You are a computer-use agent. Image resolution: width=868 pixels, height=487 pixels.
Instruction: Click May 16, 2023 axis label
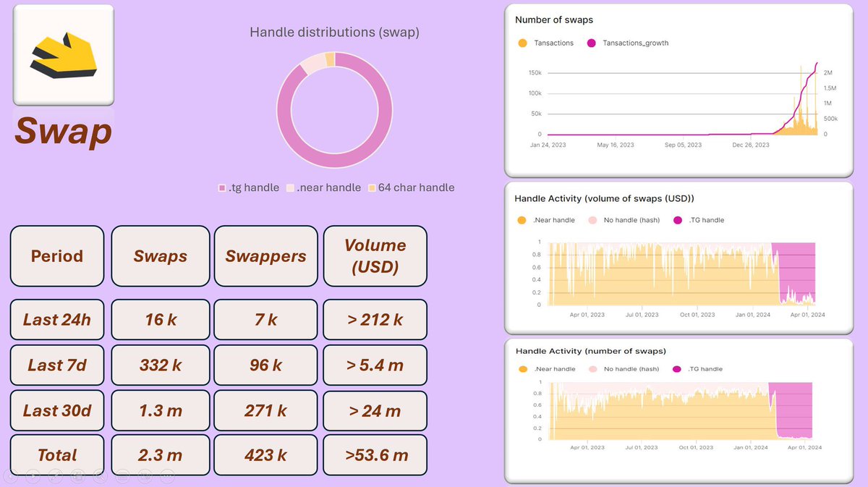click(616, 145)
